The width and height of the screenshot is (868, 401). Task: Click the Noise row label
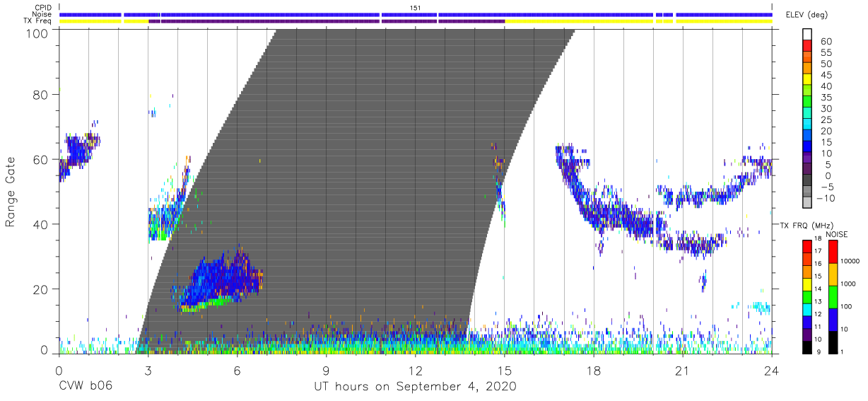pos(42,14)
